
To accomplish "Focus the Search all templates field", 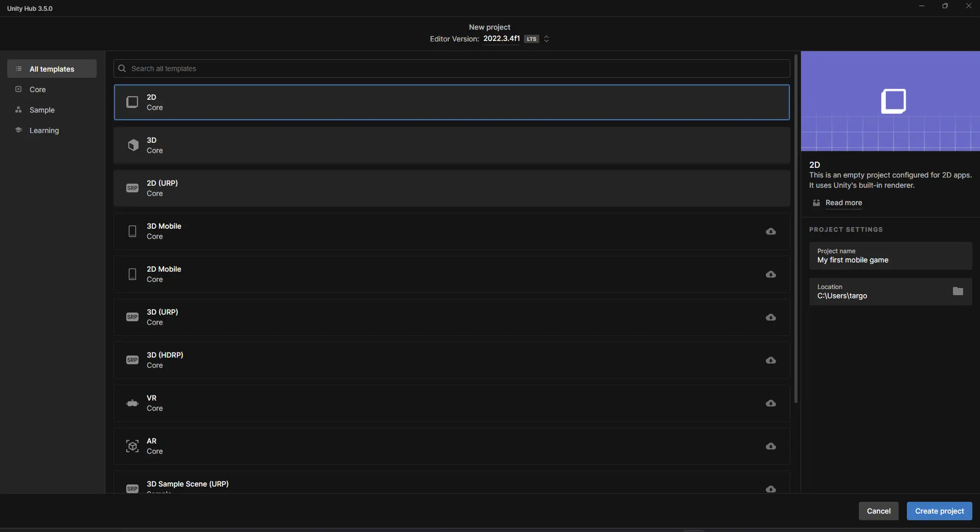I will 451,69.
